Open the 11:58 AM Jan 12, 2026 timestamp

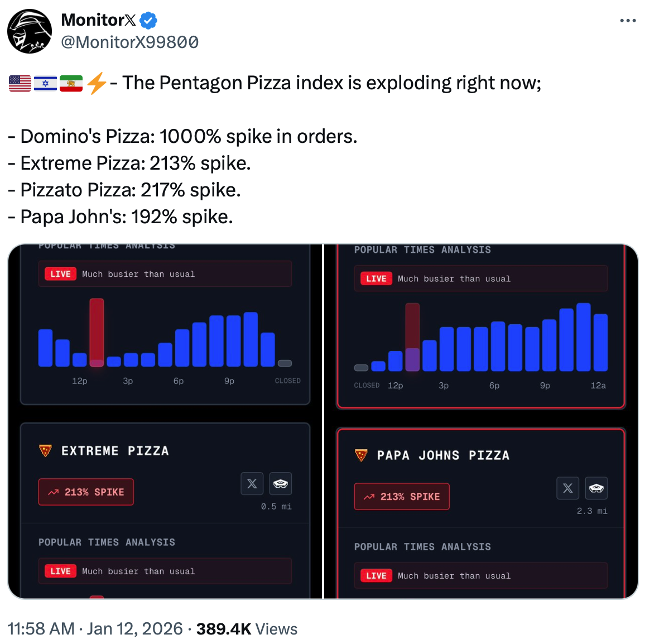pyautogui.click(x=95, y=629)
